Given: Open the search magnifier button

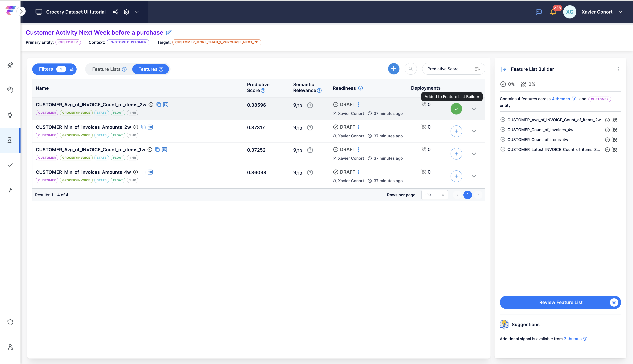Looking at the screenshot, I should click(x=410, y=69).
